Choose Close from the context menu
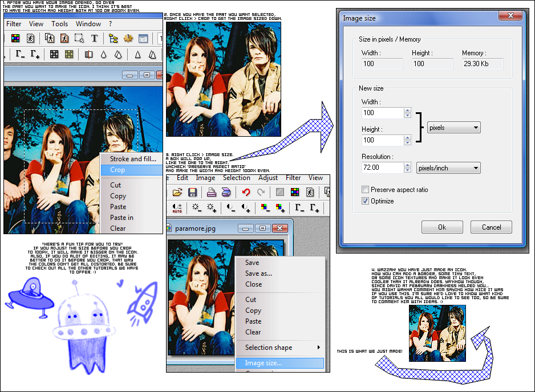The height and width of the screenshot is (392, 535). tap(280, 284)
